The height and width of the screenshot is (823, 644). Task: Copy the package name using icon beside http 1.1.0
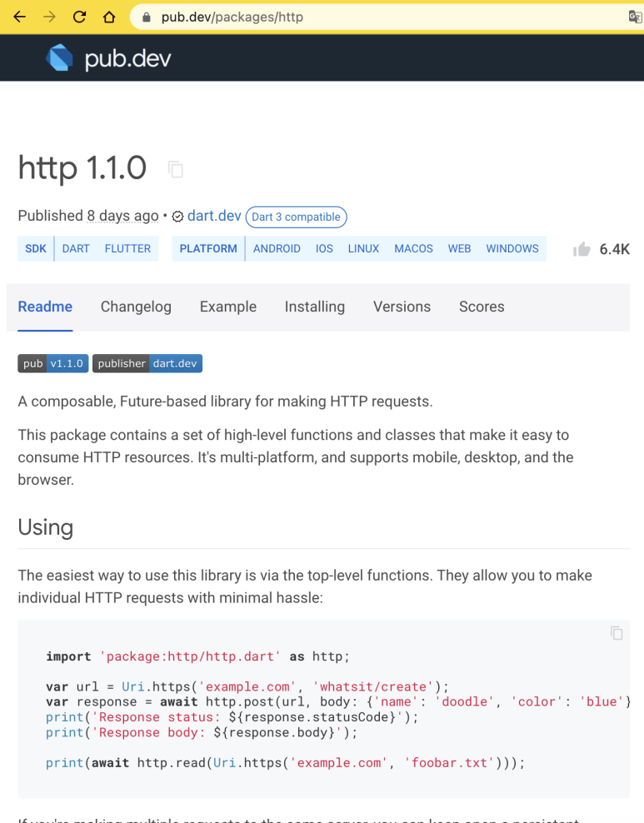tap(175, 170)
